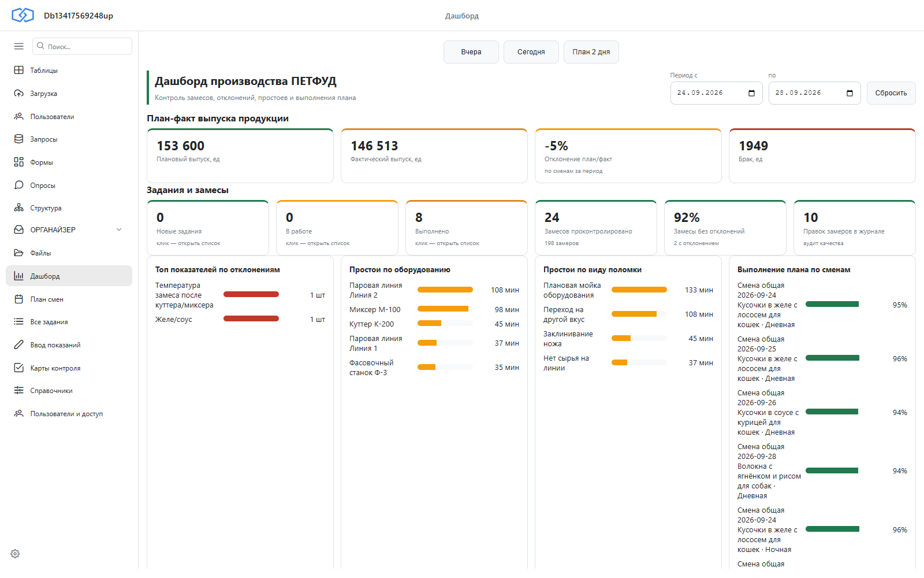Open calendar picker for start date 24.09.2026
This screenshot has height=578, width=924.
coord(751,93)
